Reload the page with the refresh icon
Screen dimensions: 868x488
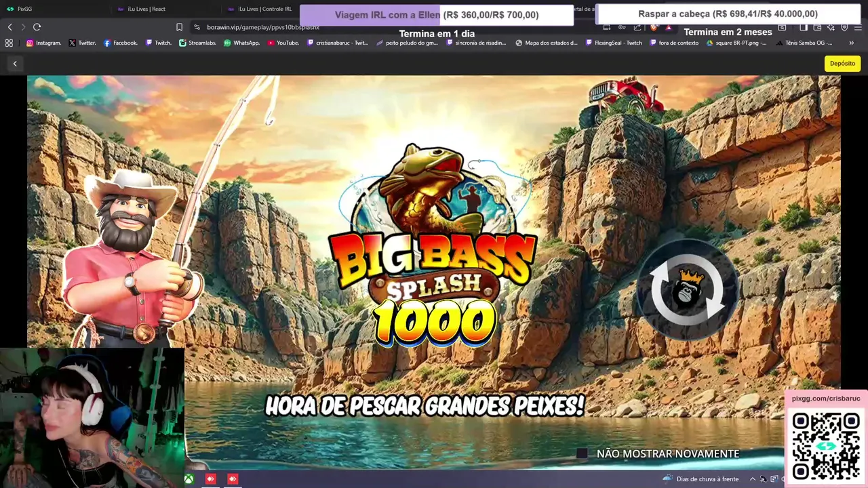37,27
